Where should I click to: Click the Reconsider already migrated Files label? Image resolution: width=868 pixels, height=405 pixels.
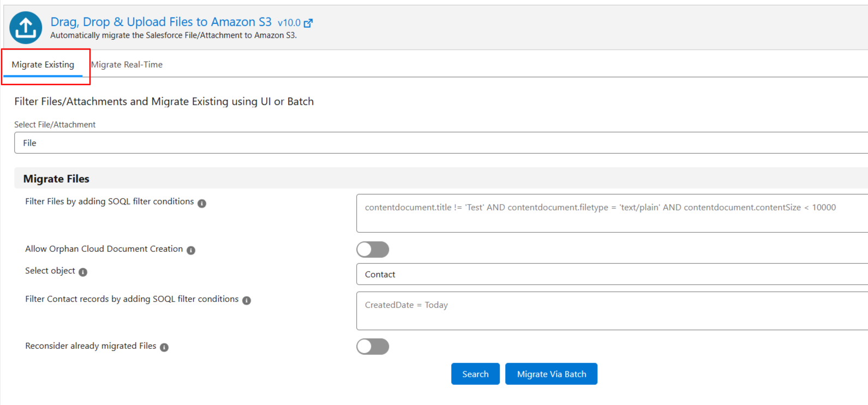point(91,346)
